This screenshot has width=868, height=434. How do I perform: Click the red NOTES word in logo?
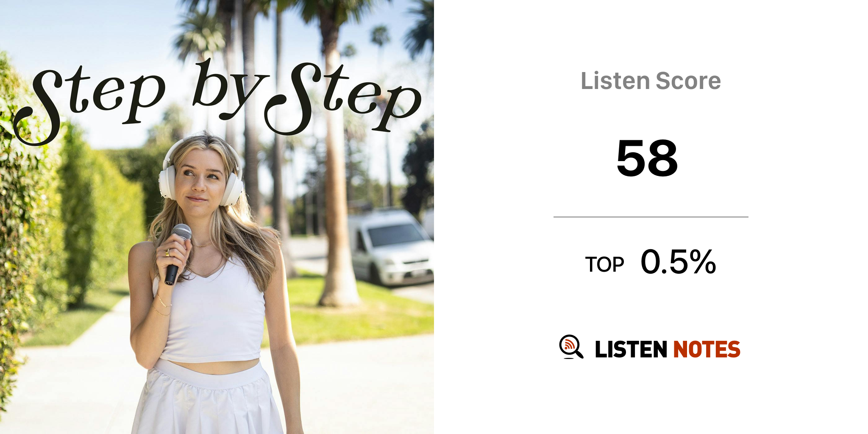coord(707,349)
